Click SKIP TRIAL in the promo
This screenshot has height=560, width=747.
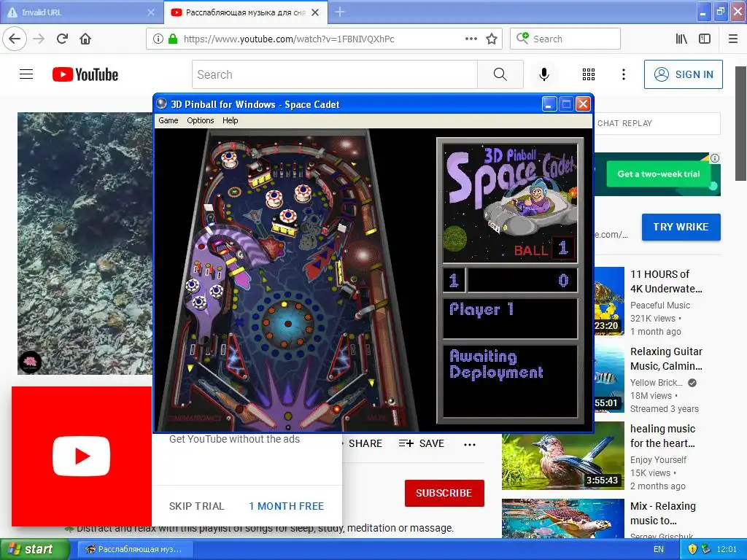pos(196,506)
